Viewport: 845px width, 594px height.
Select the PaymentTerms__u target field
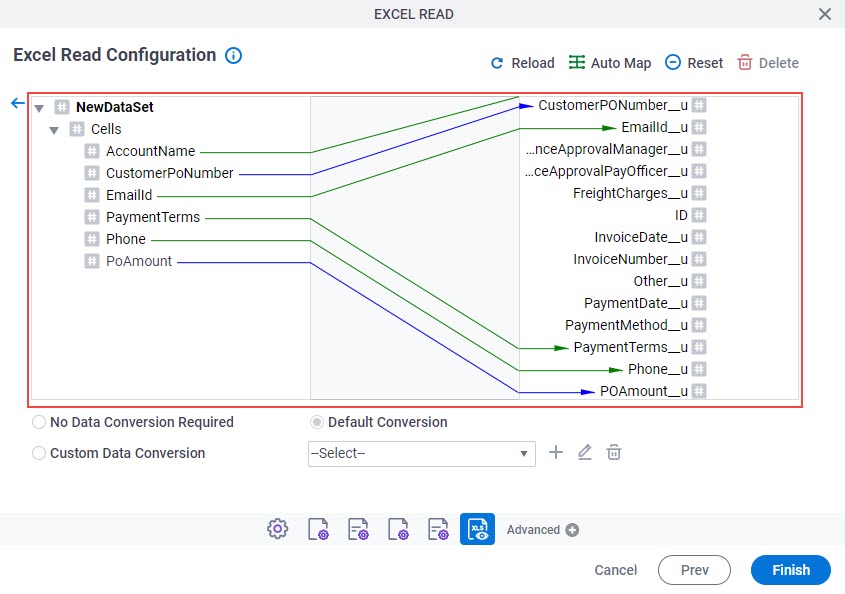click(631, 347)
